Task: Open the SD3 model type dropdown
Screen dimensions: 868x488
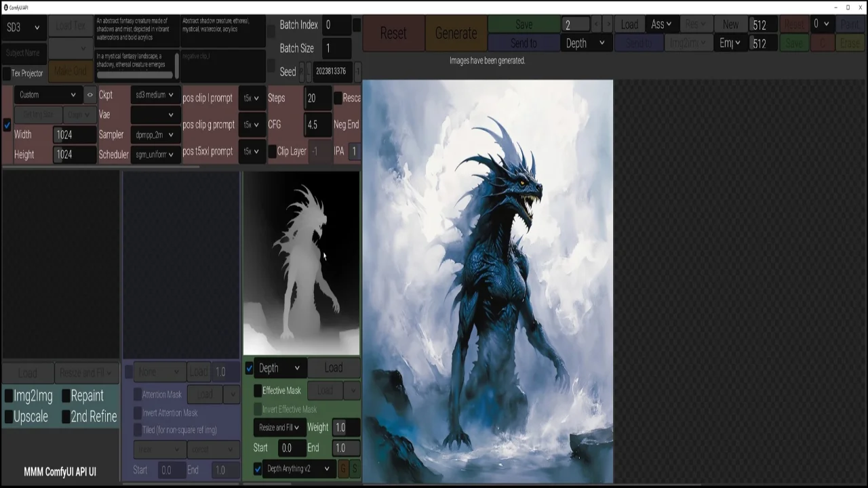Action: [23, 27]
